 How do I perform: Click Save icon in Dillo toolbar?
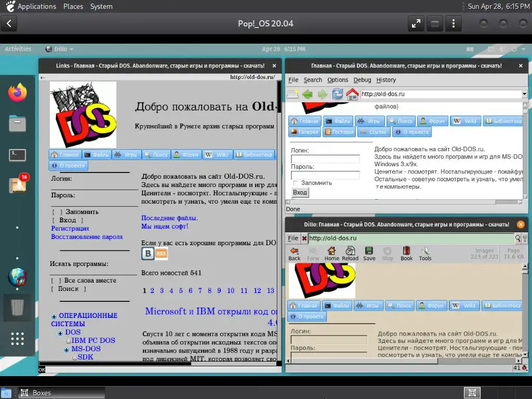(x=369, y=254)
